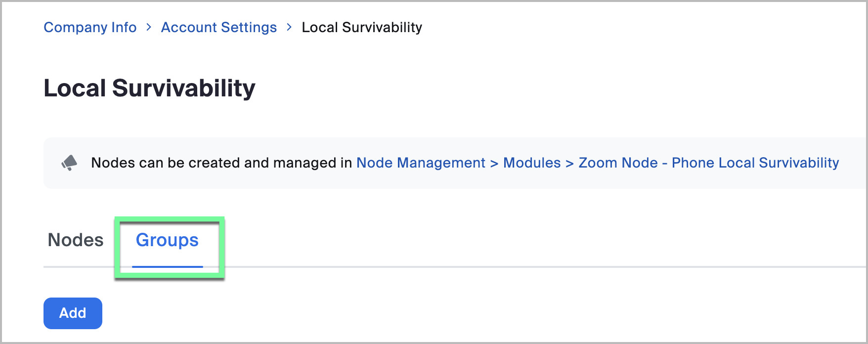Click the chevron after Account Settings

pos(289,27)
